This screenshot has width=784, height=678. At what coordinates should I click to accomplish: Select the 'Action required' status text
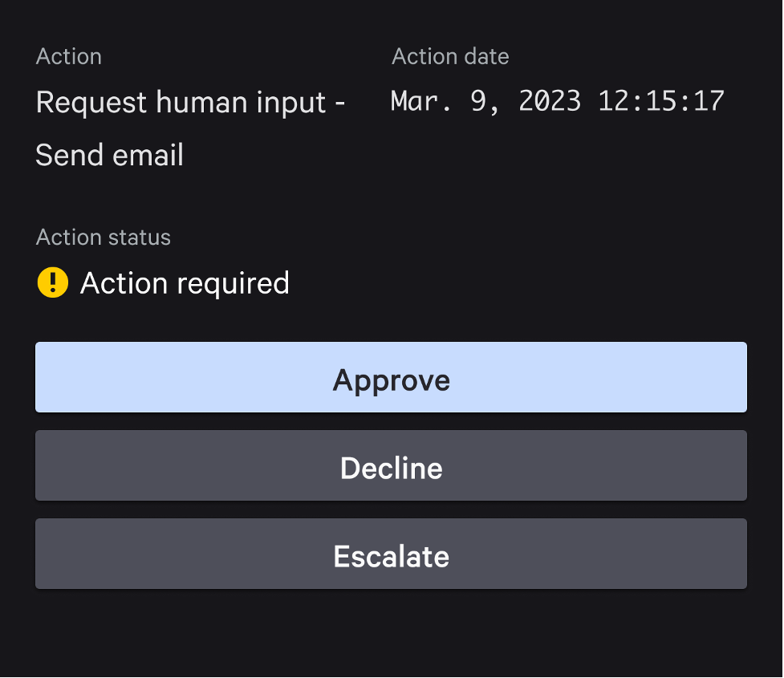tap(185, 283)
